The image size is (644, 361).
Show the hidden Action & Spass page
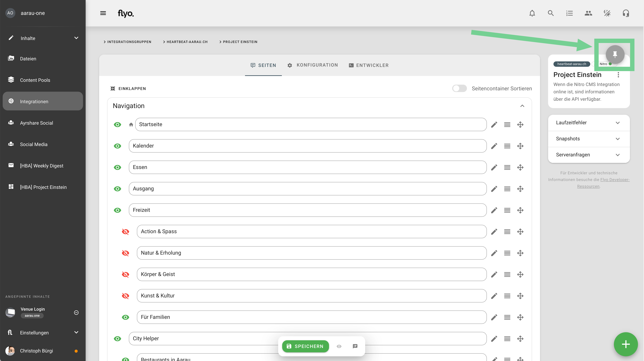coord(126,232)
